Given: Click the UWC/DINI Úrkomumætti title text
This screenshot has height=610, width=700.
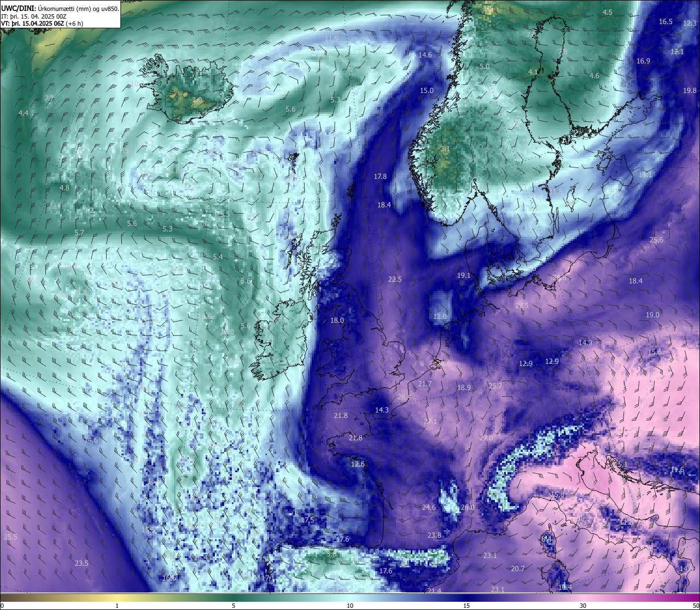Looking at the screenshot, I should point(60,8).
